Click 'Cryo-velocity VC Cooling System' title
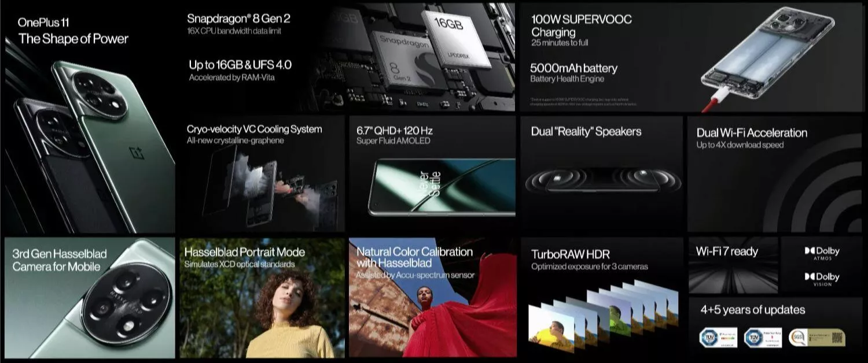 (x=254, y=129)
